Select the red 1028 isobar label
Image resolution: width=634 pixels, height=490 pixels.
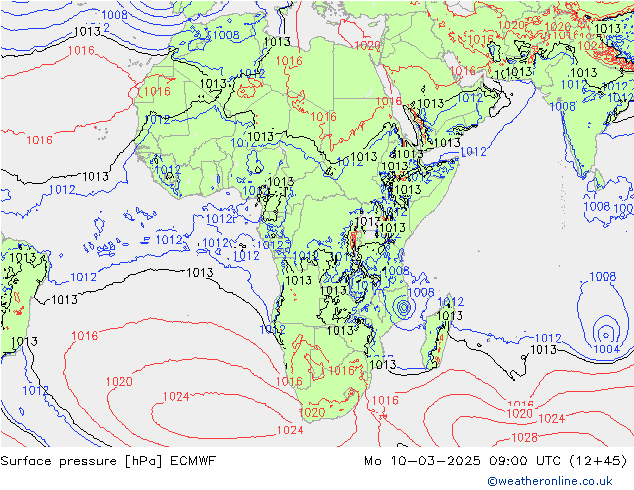tap(524, 437)
